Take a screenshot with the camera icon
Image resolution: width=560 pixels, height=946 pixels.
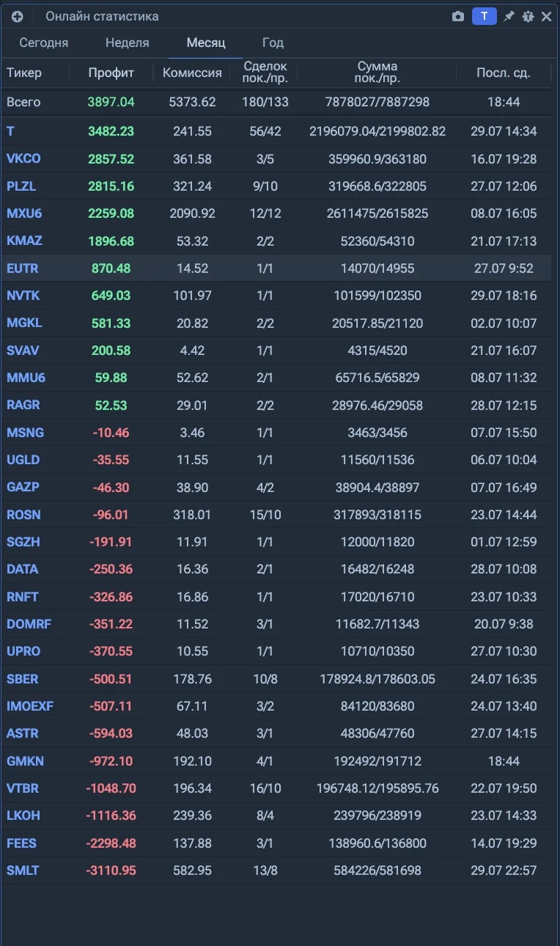coord(458,16)
